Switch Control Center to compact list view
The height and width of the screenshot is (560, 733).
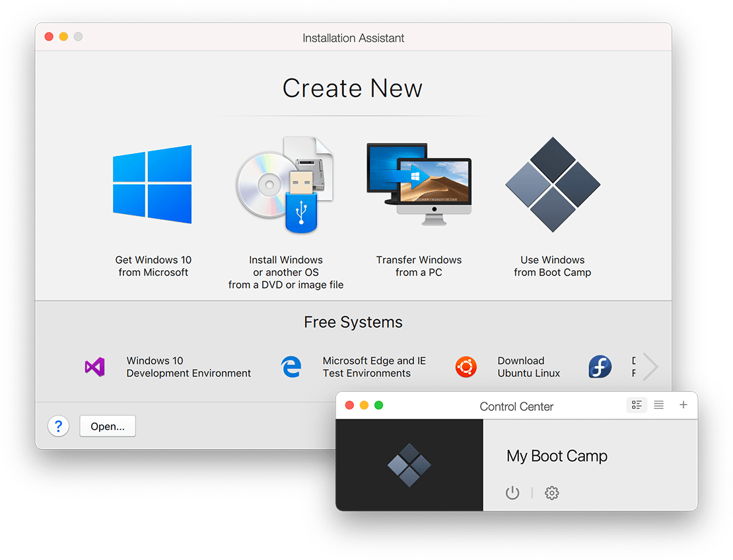(x=658, y=405)
